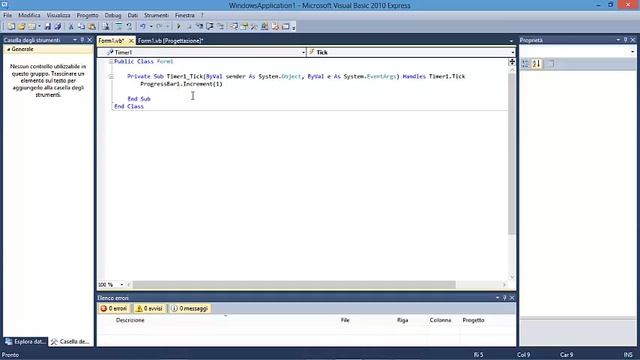Start debugging with the green play icon

coord(178,27)
